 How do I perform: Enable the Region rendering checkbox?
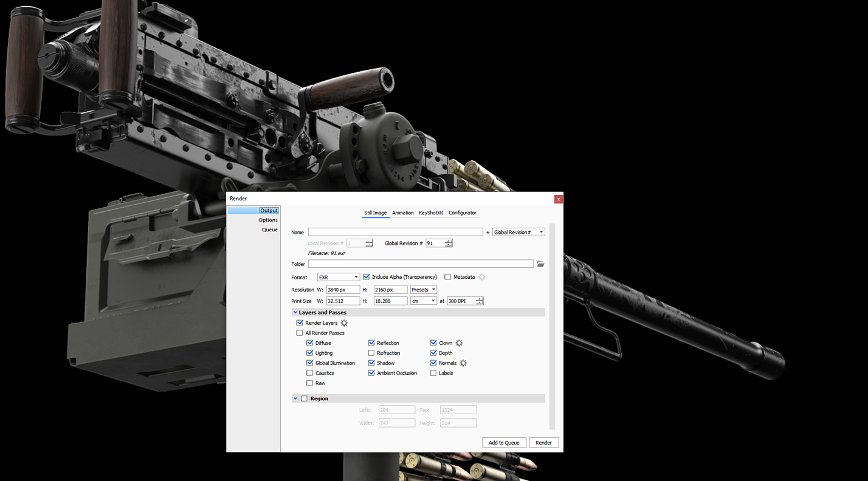point(304,398)
